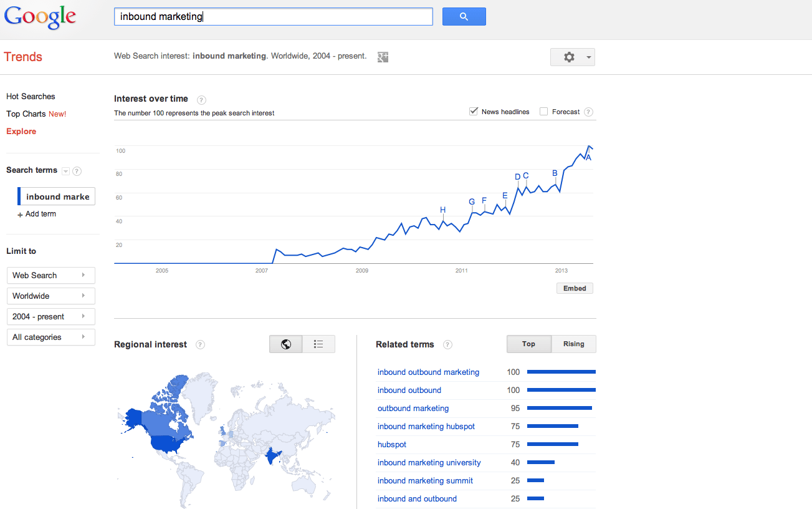Screen dimensions: 812x509
Task: Switch to the Rising related terms tab
Action: [x=574, y=344]
